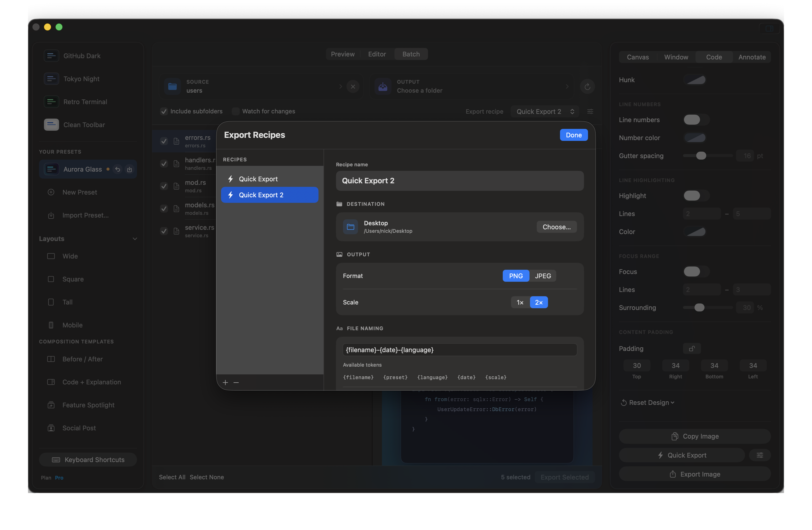Open the Window tab
The height and width of the screenshot is (530, 812).
pos(676,57)
